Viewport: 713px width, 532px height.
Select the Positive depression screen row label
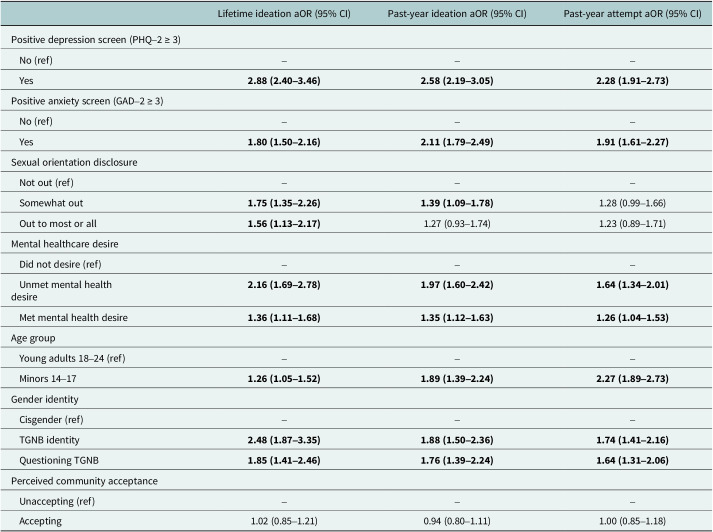(96, 40)
